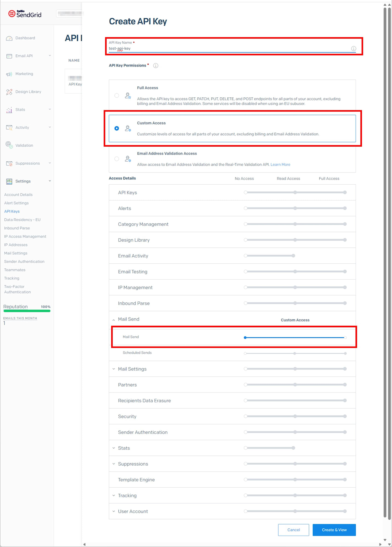392x547 pixels.
Task: Click the Create & View button
Action: click(334, 530)
